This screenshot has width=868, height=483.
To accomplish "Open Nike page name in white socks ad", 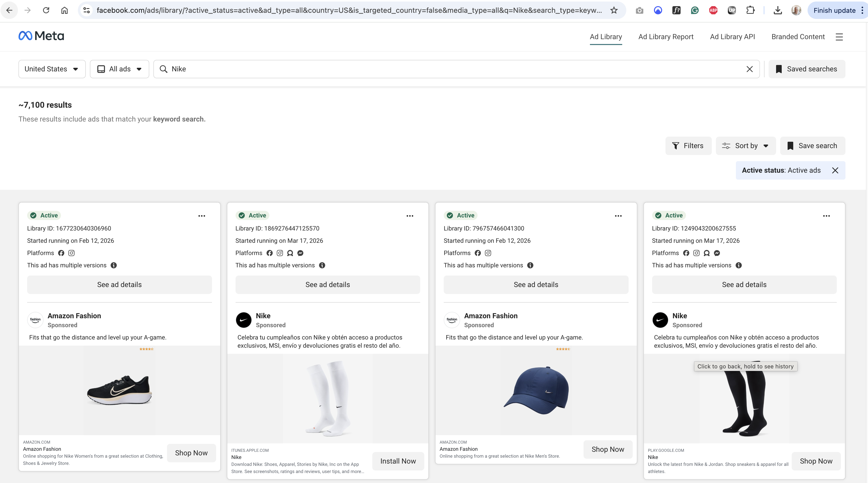I will [263, 316].
